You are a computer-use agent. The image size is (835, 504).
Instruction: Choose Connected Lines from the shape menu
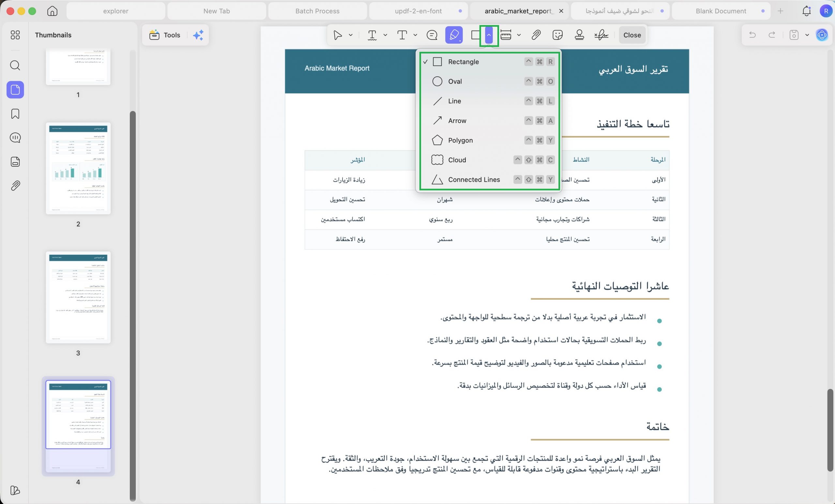pyautogui.click(x=489, y=180)
